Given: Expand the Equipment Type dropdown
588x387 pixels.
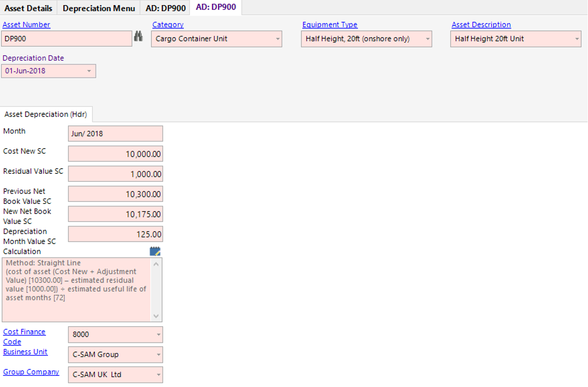Looking at the screenshot, I should click(x=427, y=39).
